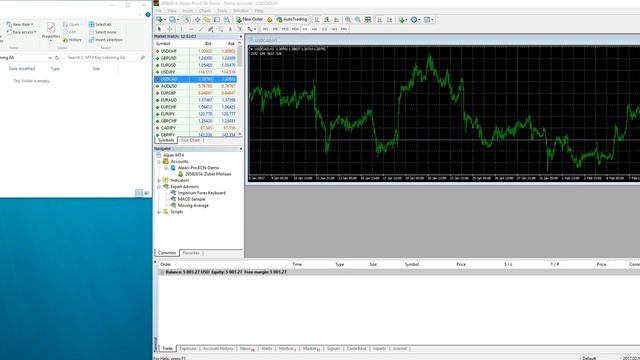The image size is (640, 360).
Task: Set chart timeframe to W1
Action: click(334, 29)
